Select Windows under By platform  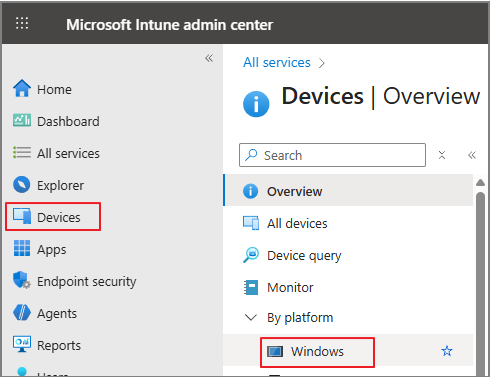317,352
